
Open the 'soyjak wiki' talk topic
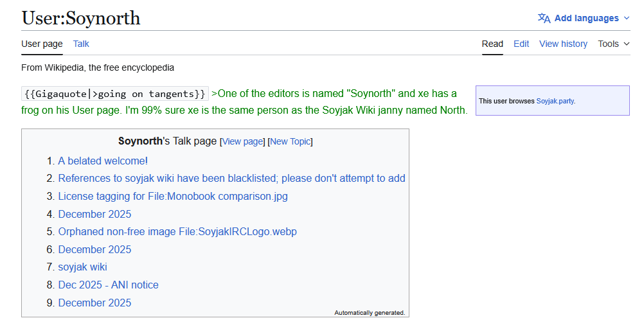pyautogui.click(x=82, y=267)
